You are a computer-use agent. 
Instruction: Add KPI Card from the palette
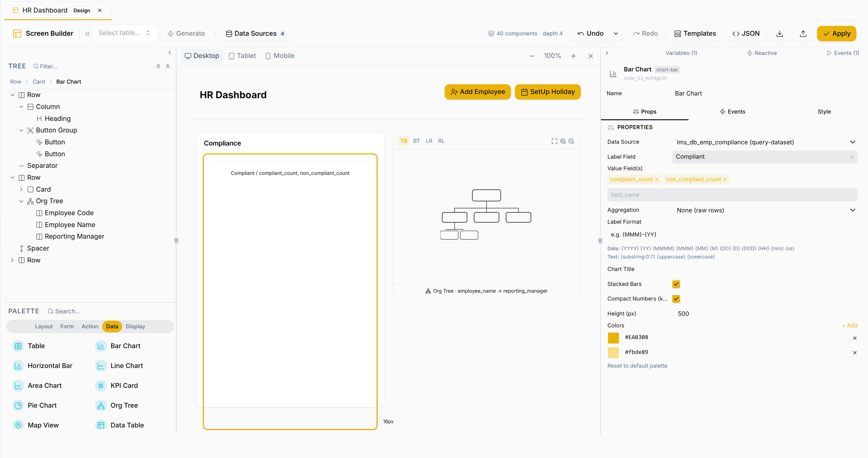pyautogui.click(x=117, y=386)
